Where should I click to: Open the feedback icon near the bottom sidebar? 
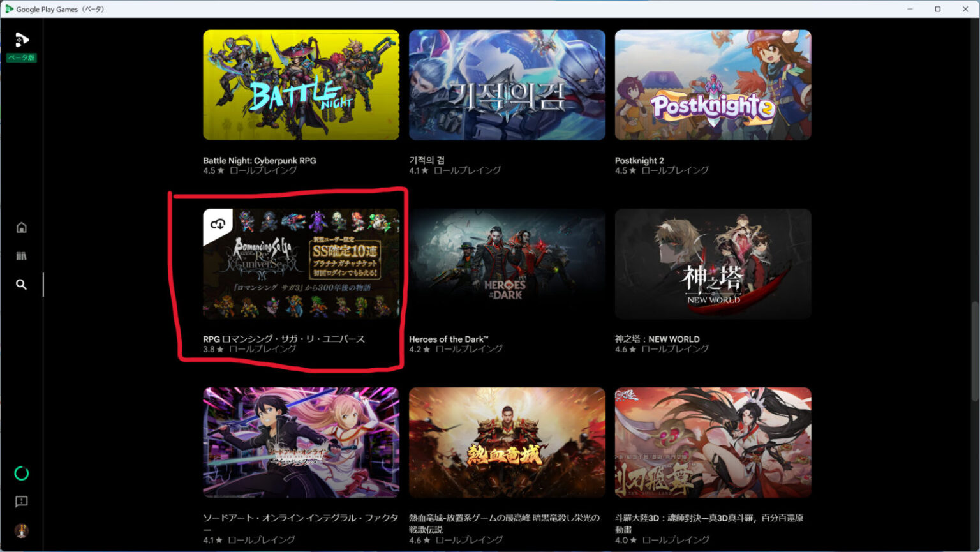(21, 502)
